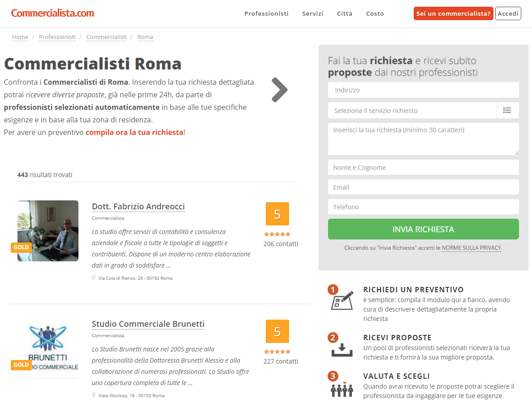
Task: Click the service list icon button
Action: pos(507,110)
